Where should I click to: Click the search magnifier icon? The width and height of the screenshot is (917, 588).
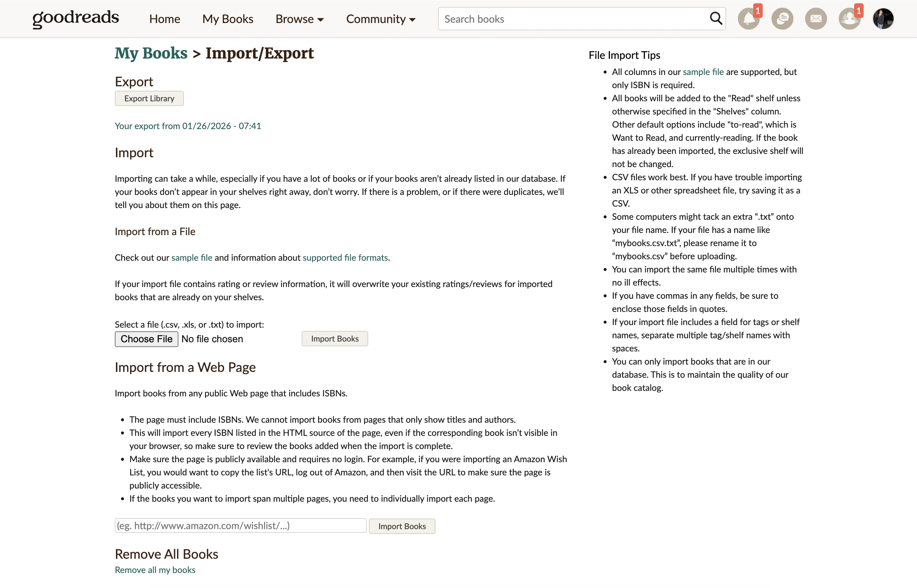[716, 18]
